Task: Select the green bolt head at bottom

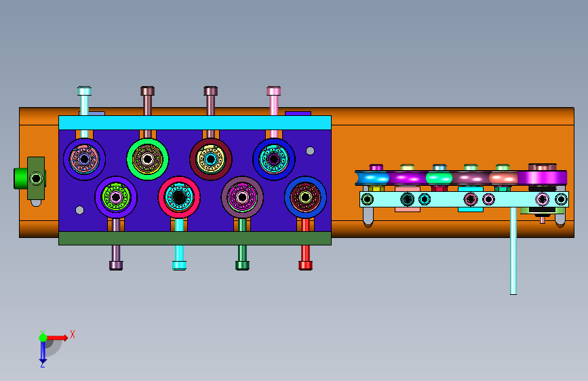Action: coord(242,266)
